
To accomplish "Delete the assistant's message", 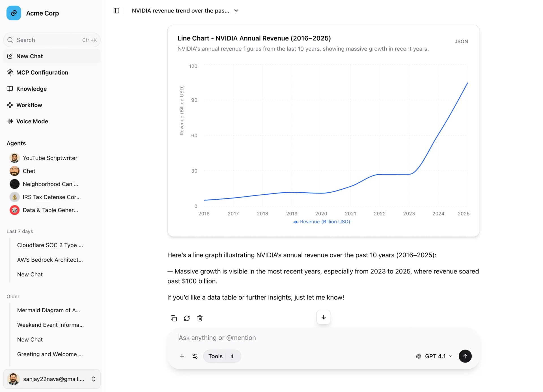I will click(x=200, y=318).
